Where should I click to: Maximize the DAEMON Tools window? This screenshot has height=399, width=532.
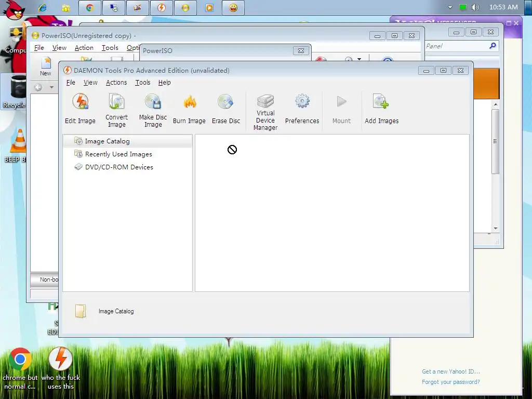click(x=443, y=70)
